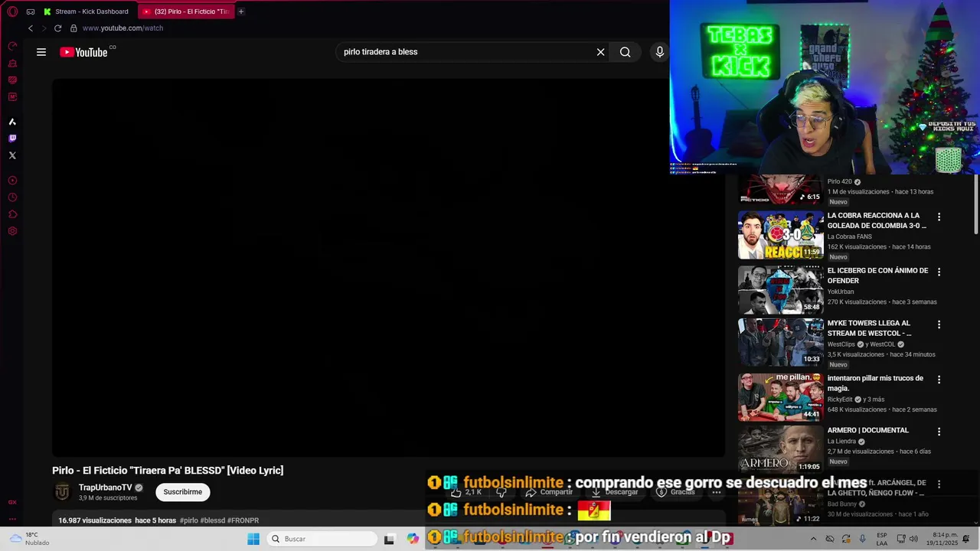Reload the YouTube page
The height and width of the screenshot is (551, 980).
click(x=57, y=28)
